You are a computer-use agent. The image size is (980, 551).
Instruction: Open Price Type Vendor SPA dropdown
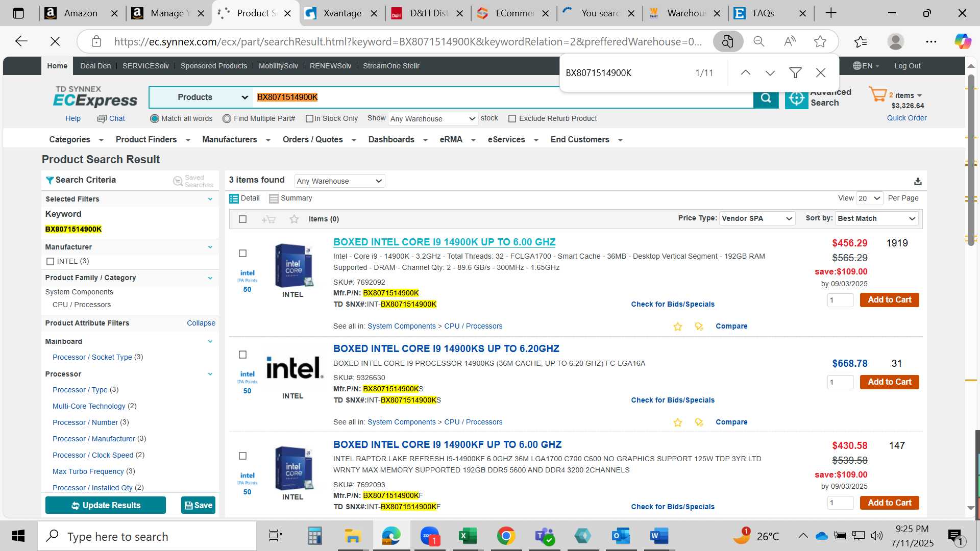point(757,219)
